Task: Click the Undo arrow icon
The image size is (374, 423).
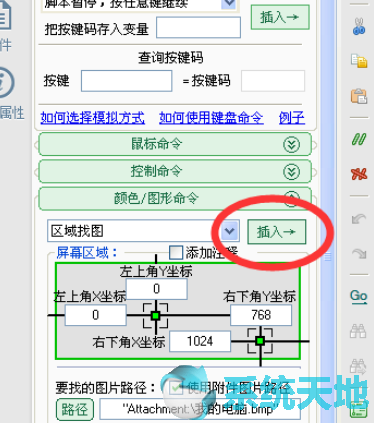Action: 359,219
